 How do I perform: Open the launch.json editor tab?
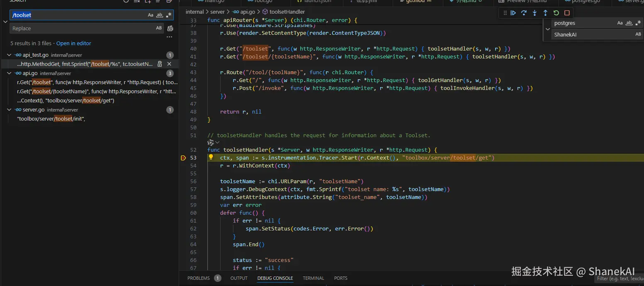coord(316,1)
